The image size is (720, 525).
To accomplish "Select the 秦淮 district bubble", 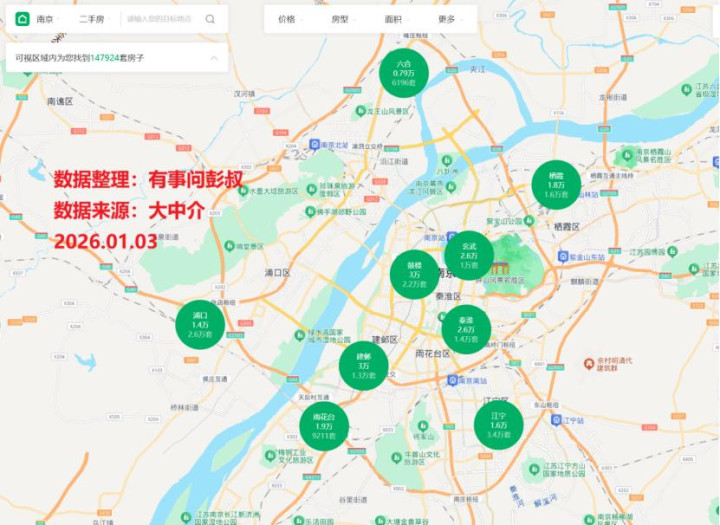I will coord(466,329).
